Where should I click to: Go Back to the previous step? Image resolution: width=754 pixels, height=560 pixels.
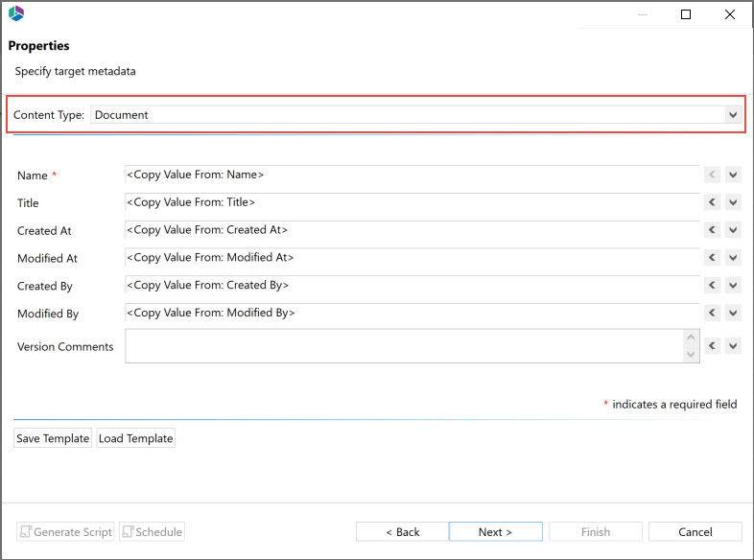[x=402, y=532]
